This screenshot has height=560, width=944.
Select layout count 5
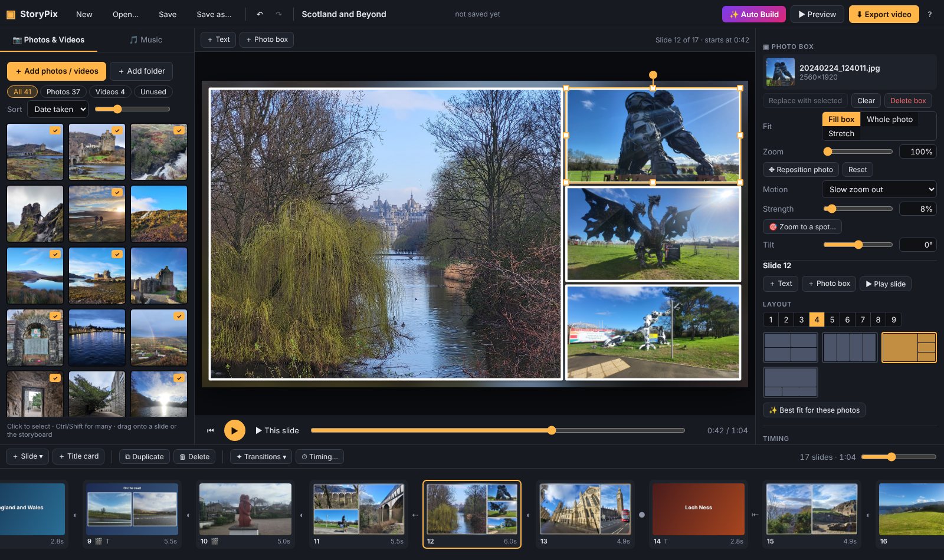tap(832, 319)
